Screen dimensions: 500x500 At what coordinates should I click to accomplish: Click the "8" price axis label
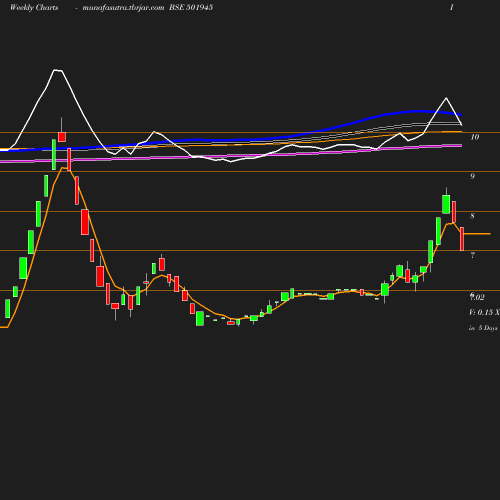click(472, 216)
